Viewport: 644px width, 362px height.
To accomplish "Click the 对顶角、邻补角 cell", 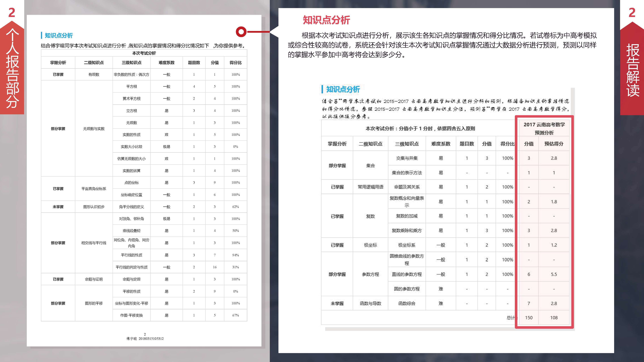I will click(x=131, y=219).
